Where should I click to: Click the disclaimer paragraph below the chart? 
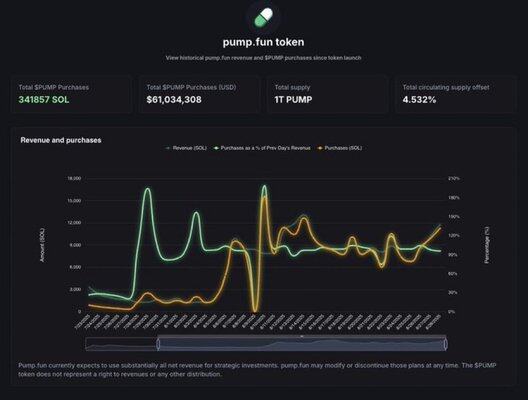tap(257, 370)
